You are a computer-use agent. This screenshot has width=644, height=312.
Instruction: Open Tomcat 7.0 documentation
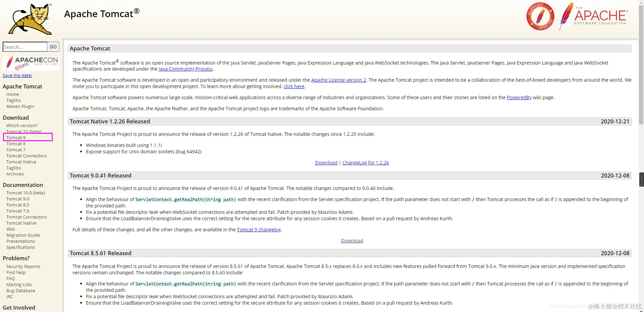[x=18, y=211]
